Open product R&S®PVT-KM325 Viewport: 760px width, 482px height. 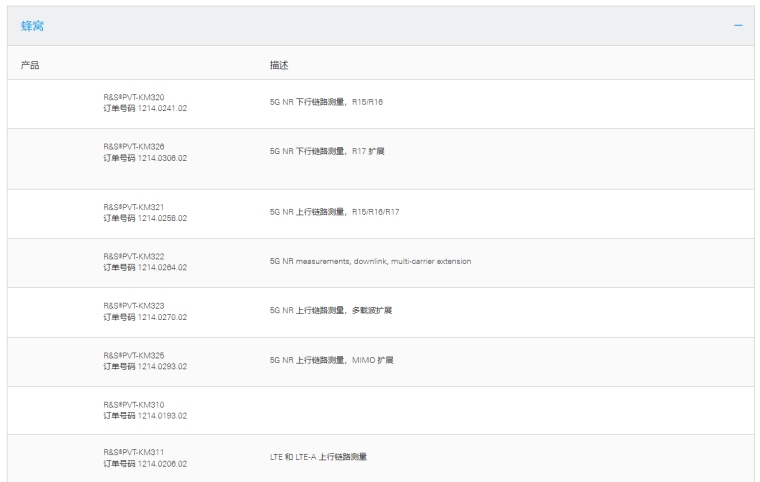pos(134,355)
